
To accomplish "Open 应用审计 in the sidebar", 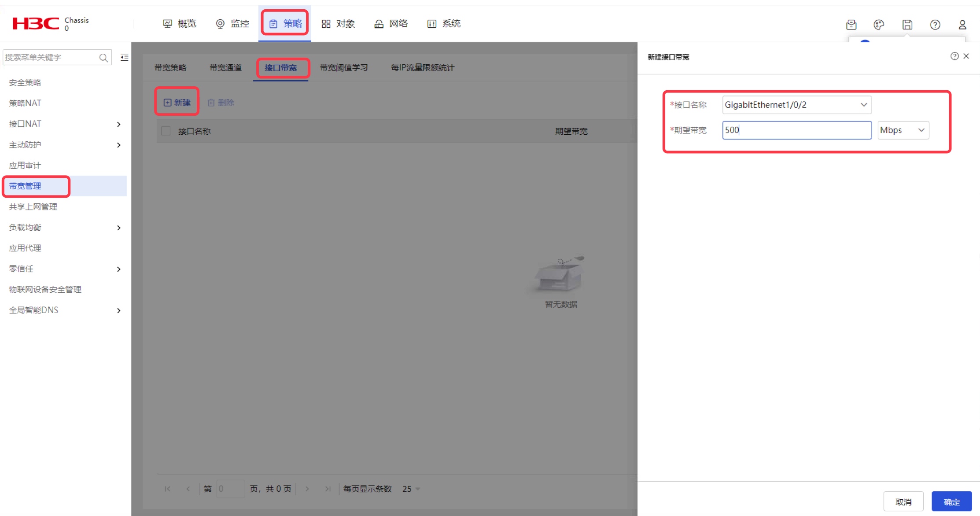I will click(25, 165).
